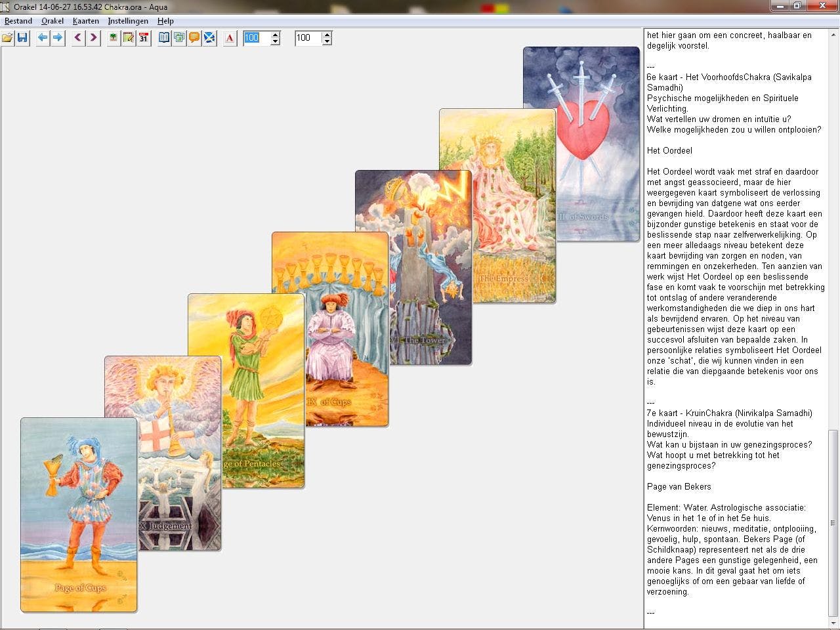This screenshot has width=840, height=630.
Task: Click the up arrow of the spinner beside red A
Action: 276,35
